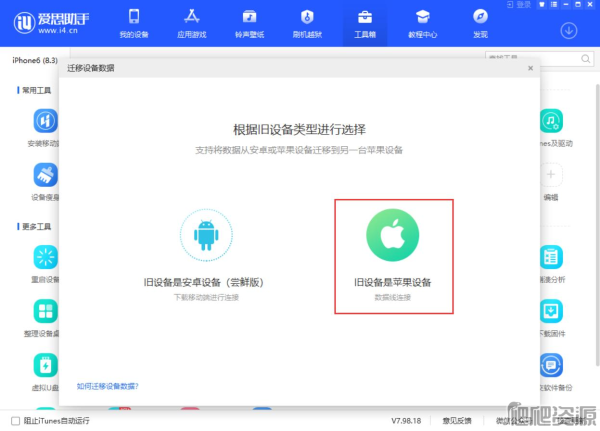
Task: Open the 发现 compass tab
Action: (x=480, y=24)
